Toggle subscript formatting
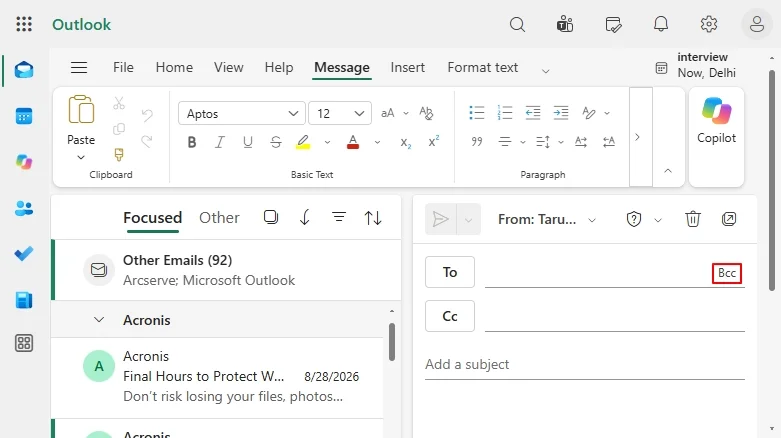 coord(405,143)
